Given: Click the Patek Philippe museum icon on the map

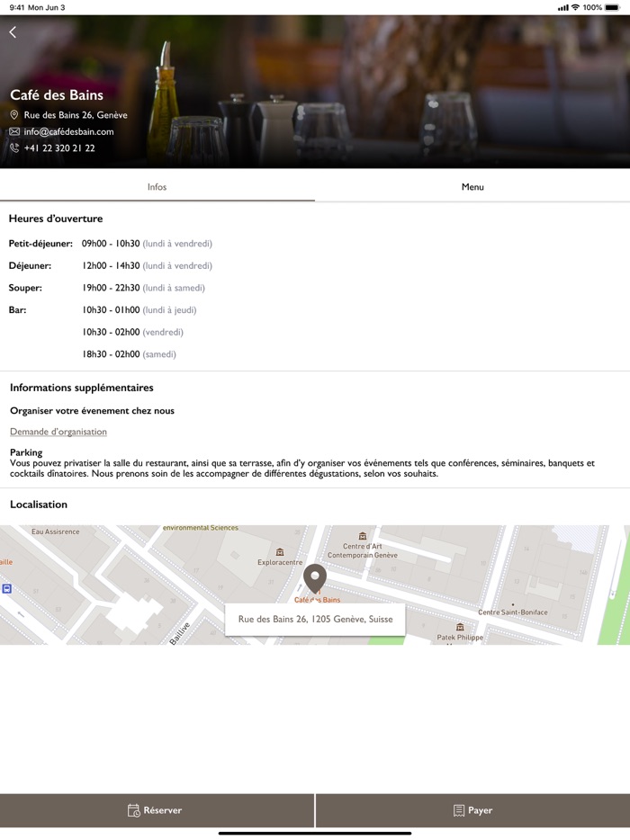Looking at the screenshot, I should (460, 627).
